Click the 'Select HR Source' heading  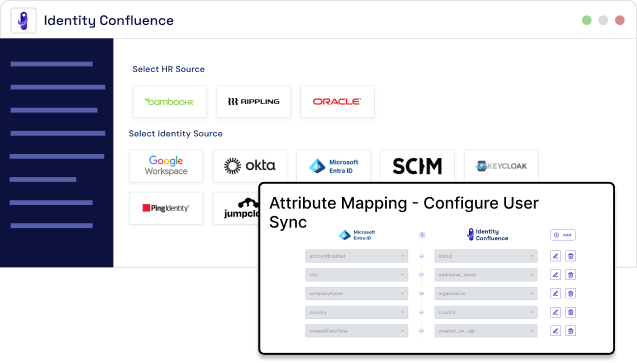tap(169, 69)
